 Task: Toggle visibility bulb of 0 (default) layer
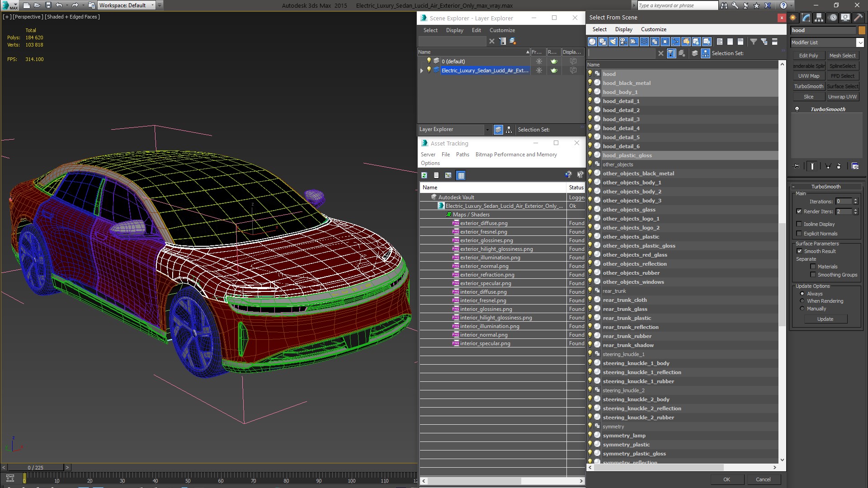pyautogui.click(x=429, y=61)
